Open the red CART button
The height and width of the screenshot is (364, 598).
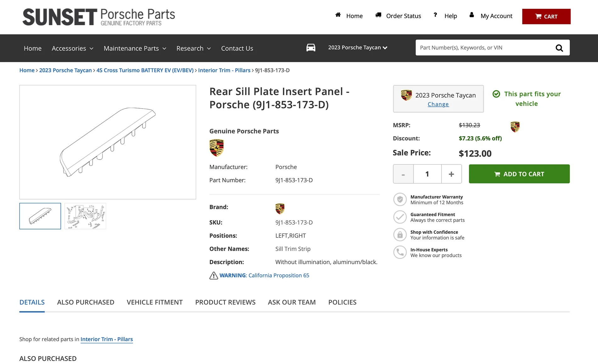(x=546, y=16)
